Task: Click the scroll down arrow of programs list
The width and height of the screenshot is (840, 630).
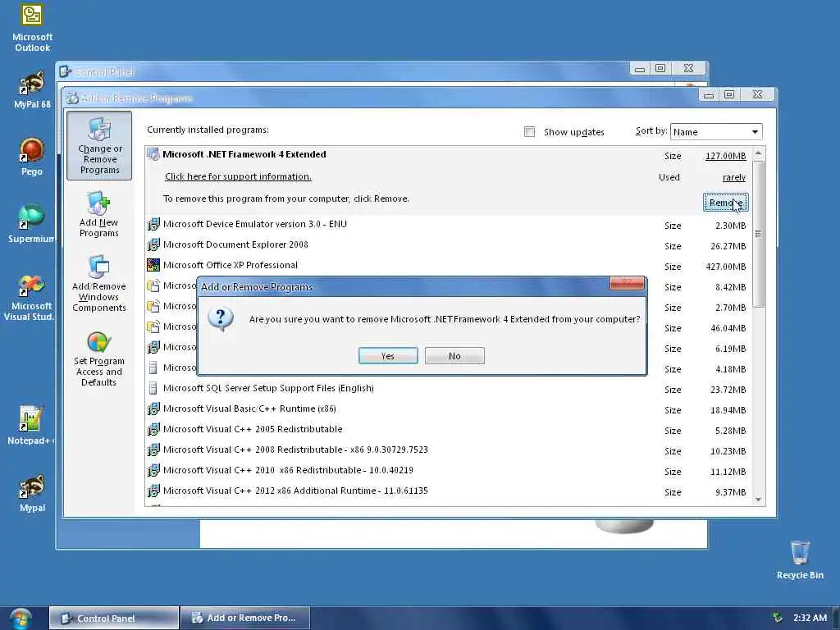Action: pos(758,500)
